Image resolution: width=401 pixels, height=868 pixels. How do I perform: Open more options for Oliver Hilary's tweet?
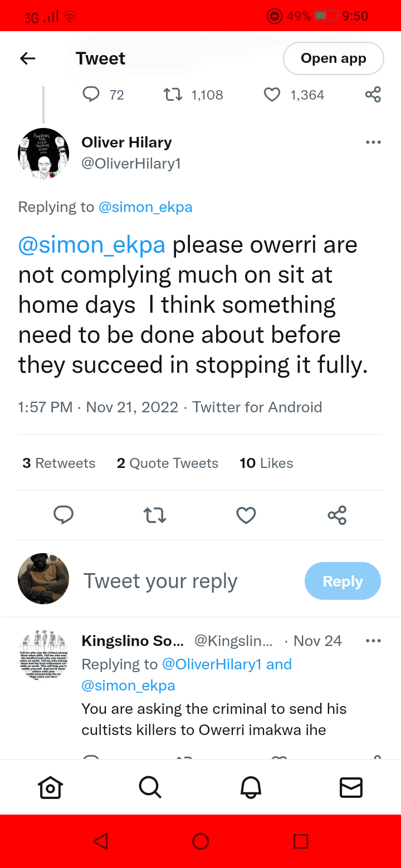[x=373, y=142]
